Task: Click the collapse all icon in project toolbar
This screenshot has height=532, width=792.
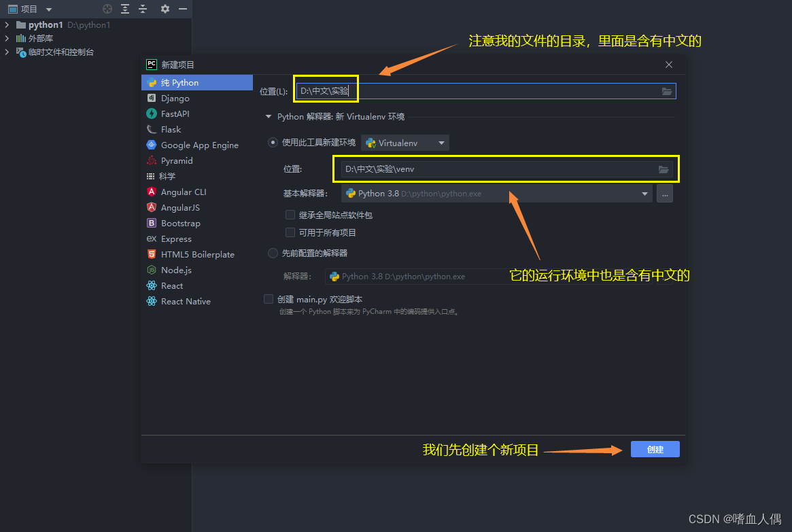Action: point(143,9)
